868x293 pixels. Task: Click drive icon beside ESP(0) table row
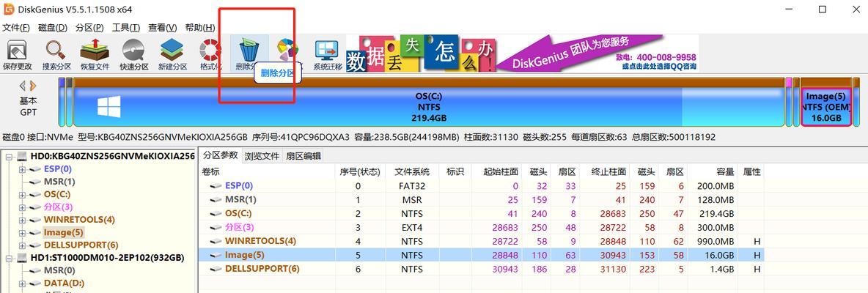[216, 186]
